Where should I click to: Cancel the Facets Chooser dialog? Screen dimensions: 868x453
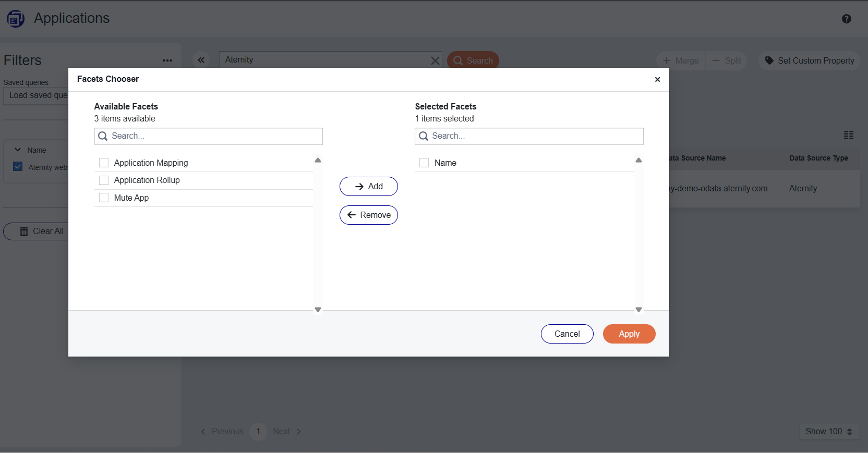(566, 334)
